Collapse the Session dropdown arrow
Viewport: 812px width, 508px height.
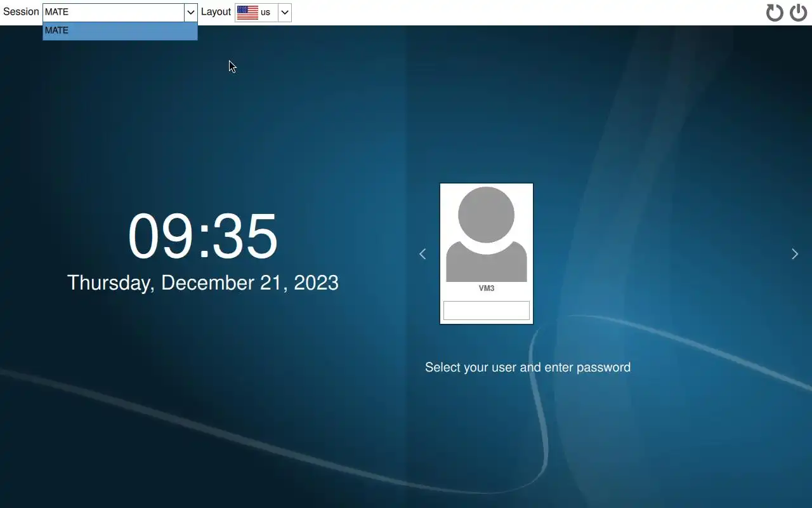point(190,13)
